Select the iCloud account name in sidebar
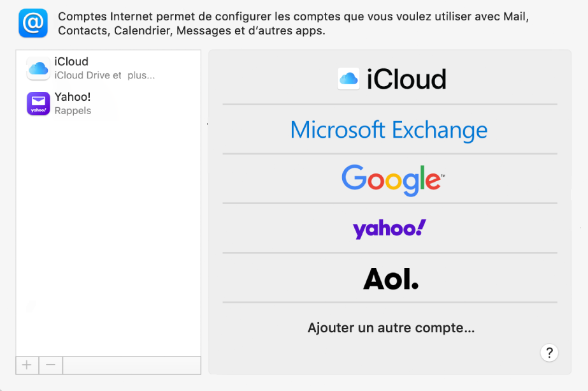 71,62
